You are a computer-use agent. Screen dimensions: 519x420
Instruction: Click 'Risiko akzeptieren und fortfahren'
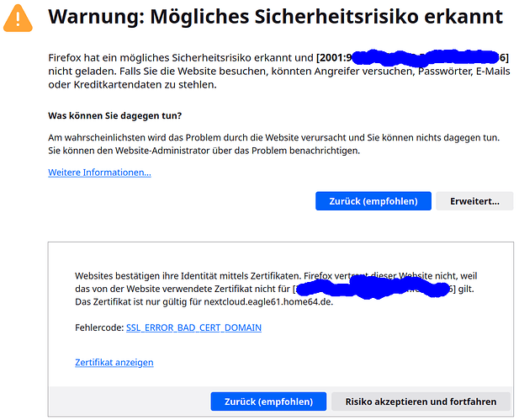pos(421,401)
